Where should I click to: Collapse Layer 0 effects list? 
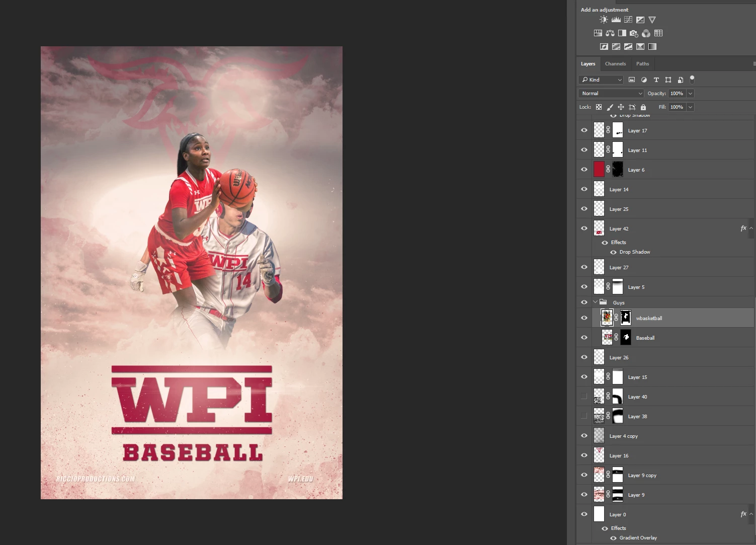coord(751,514)
